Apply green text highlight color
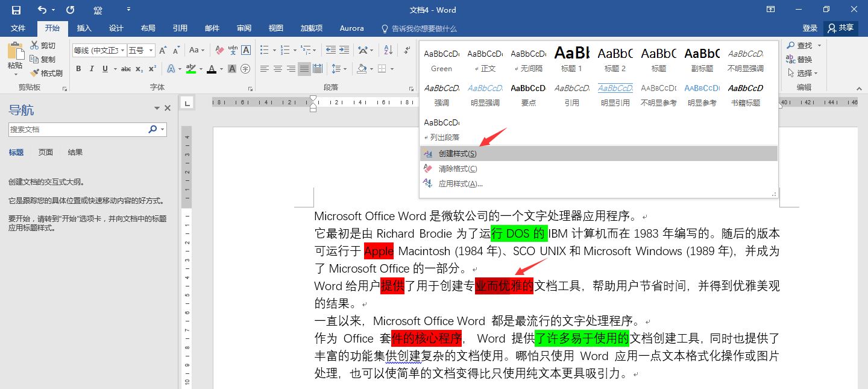The height and width of the screenshot is (389, 868). [191, 69]
